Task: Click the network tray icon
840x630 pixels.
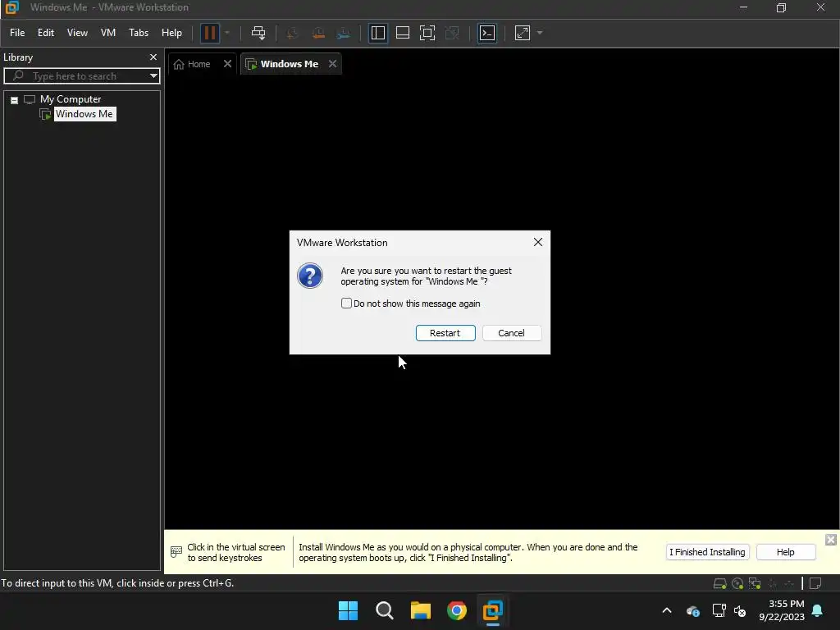Action: pyautogui.click(x=719, y=610)
